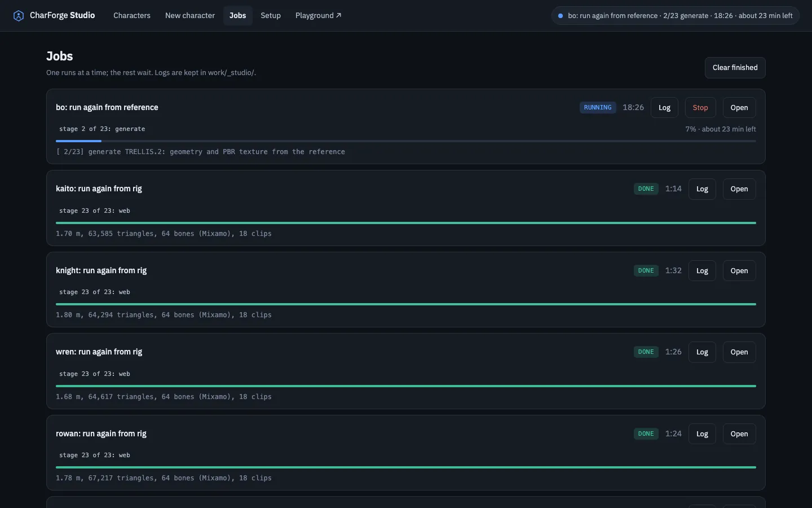The width and height of the screenshot is (812, 508).
Task: Click the RUNNING status badge
Action: point(598,108)
